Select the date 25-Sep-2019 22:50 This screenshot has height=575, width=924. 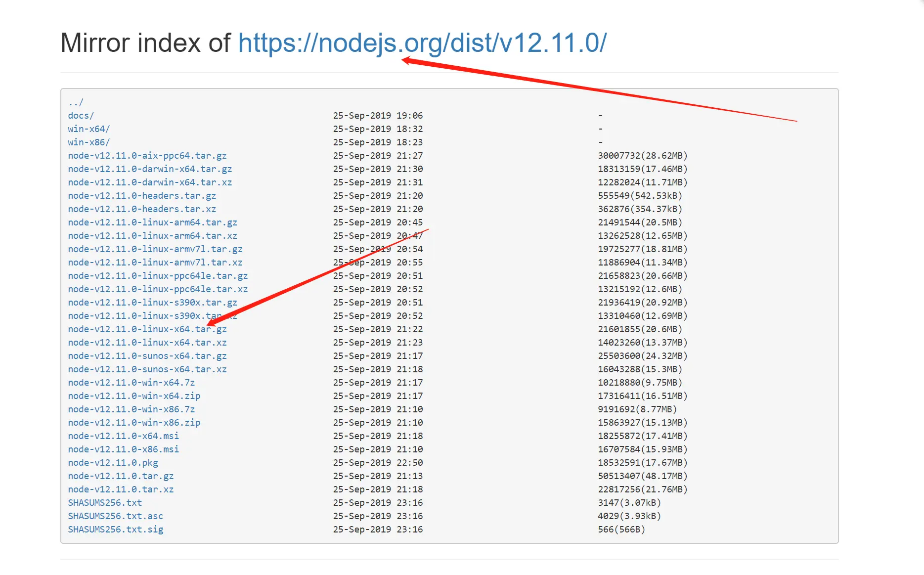click(378, 463)
